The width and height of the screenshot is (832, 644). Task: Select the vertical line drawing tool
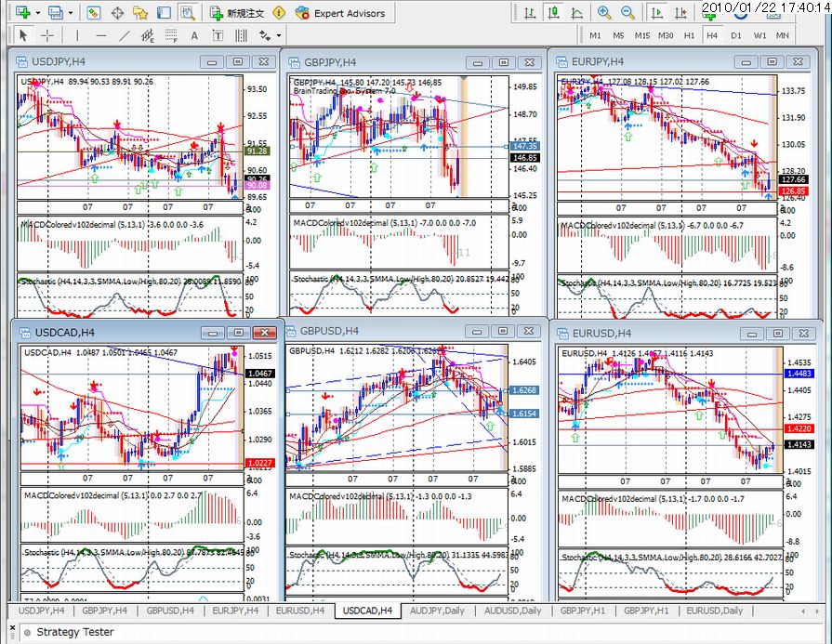[77, 35]
